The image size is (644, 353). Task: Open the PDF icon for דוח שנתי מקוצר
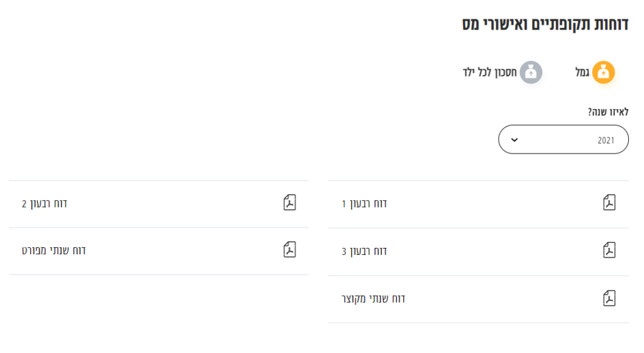tap(609, 298)
